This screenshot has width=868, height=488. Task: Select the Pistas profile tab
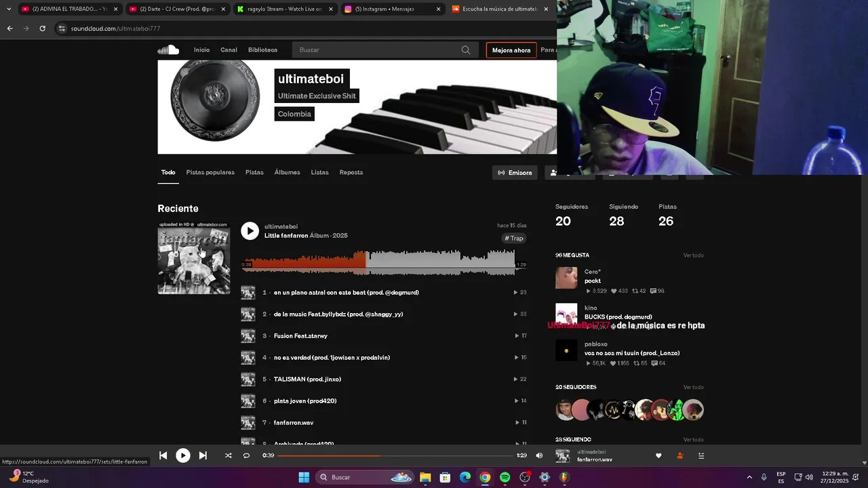[254, 172]
